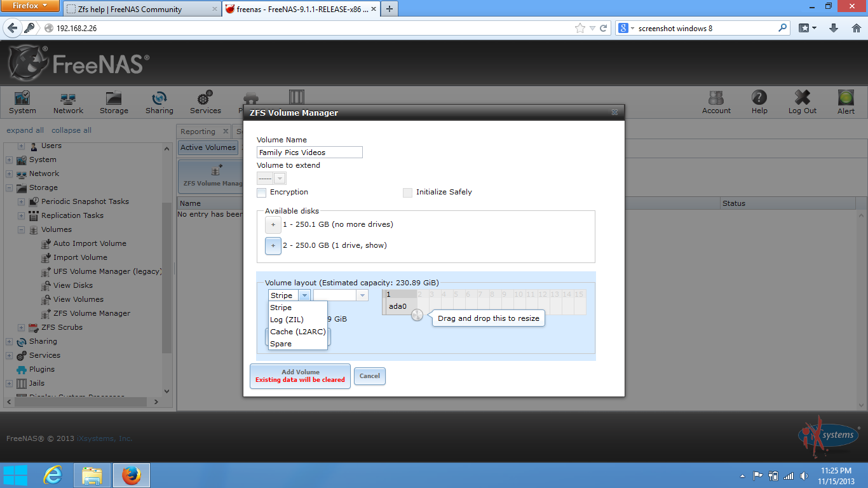Click the Google search box
The height and width of the screenshot is (488, 868).
tap(704, 28)
